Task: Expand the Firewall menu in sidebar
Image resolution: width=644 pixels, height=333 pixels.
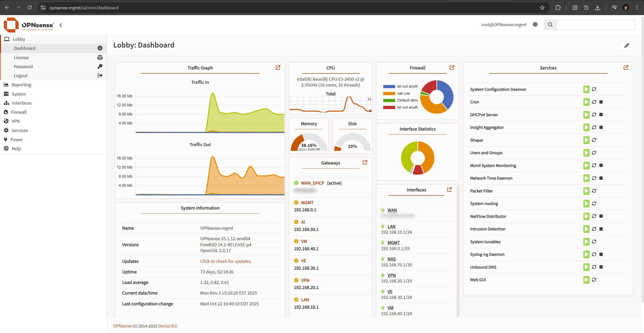Action: (19, 112)
